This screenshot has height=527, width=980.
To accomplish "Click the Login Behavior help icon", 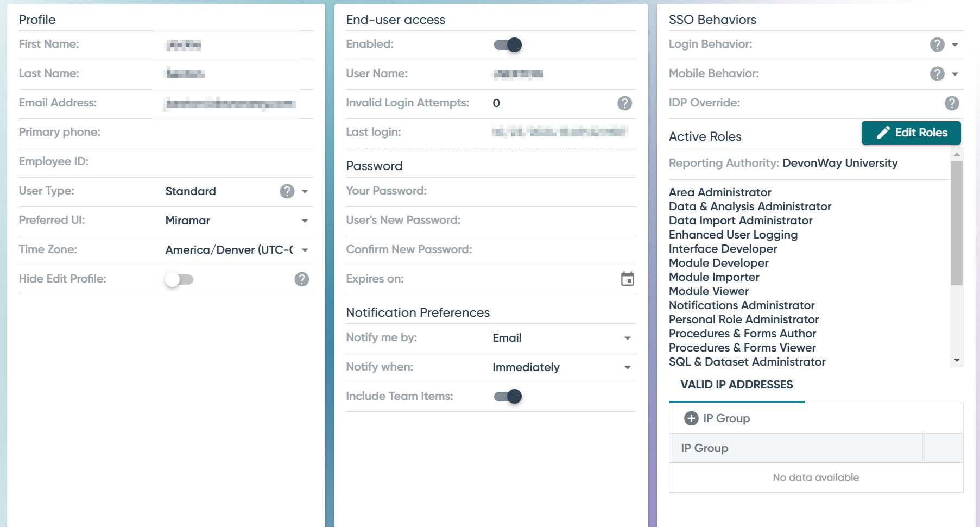I will point(937,45).
